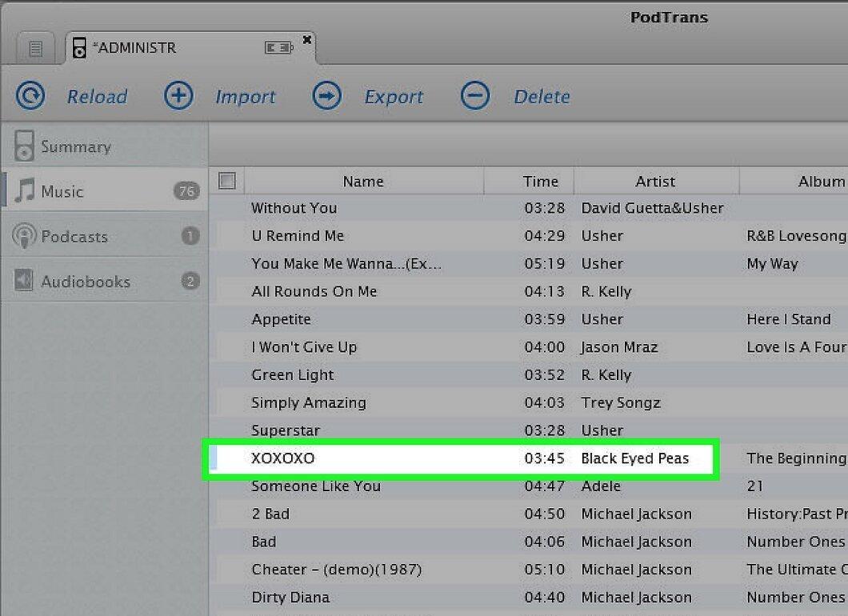Open the Audiobooks sidebar category

tap(104, 281)
